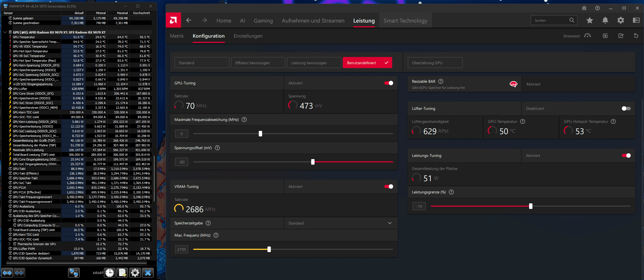Screen dimensions: 644x280
Task: Click help icon beside Max. Frequenz (MHz)
Action: pyautogui.click(x=216, y=235)
